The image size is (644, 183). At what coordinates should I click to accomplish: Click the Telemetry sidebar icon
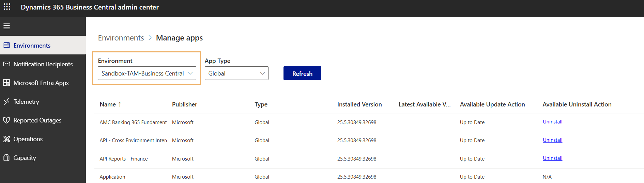tap(7, 101)
